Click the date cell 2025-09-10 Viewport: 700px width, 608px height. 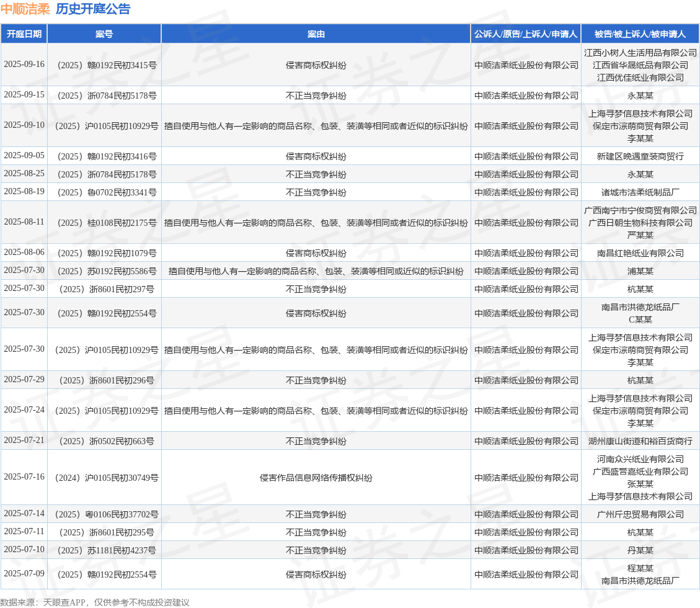click(x=24, y=125)
